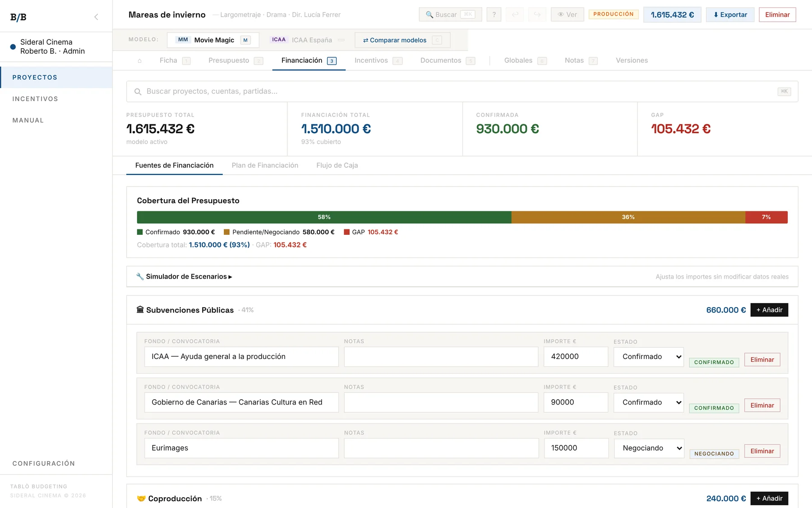812x508 pixels.
Task: Click the orange 36% pending coverage segment
Action: pos(628,217)
